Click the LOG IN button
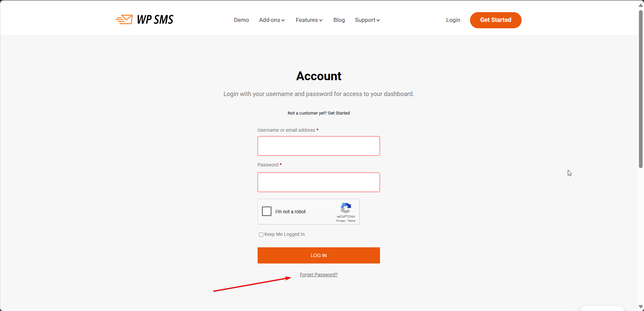Screen dimensions: 644x311 coord(319,255)
